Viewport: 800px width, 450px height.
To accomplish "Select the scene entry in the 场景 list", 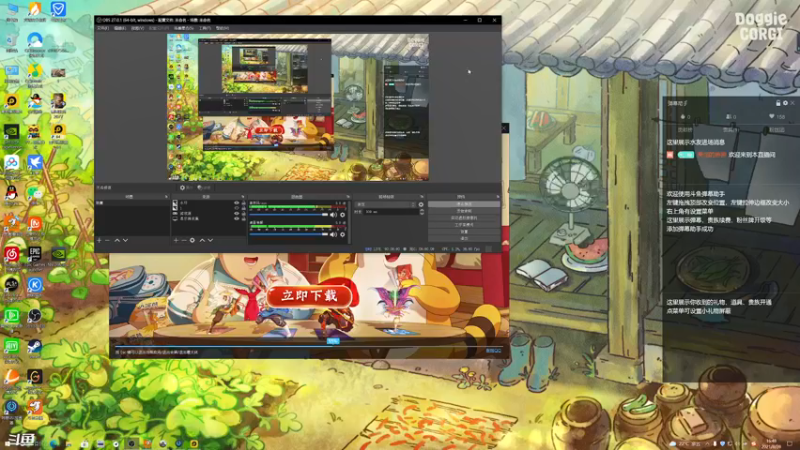I will pyautogui.click(x=133, y=203).
